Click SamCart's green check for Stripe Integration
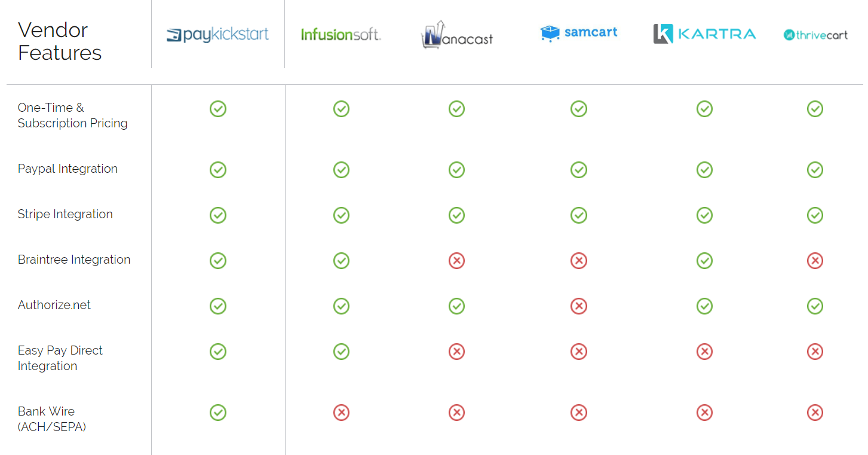Screen dimensions: 868x455 [578, 215]
